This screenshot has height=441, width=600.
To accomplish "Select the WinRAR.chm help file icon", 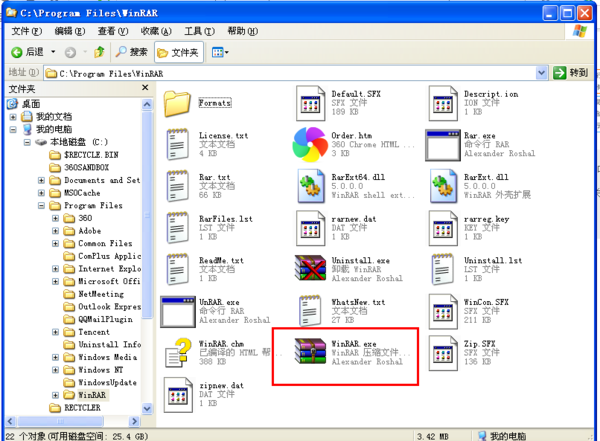I will (x=178, y=353).
